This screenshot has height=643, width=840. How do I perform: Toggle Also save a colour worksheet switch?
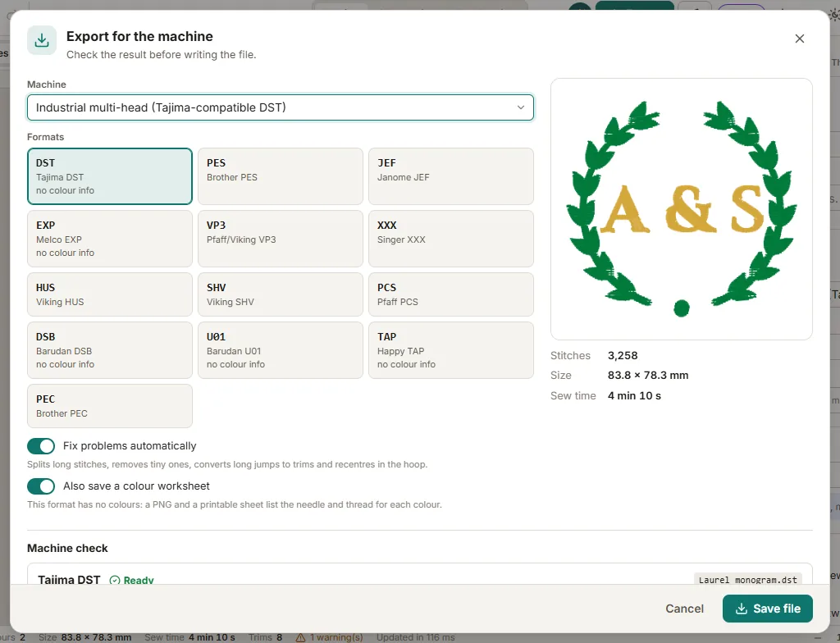[x=41, y=486]
